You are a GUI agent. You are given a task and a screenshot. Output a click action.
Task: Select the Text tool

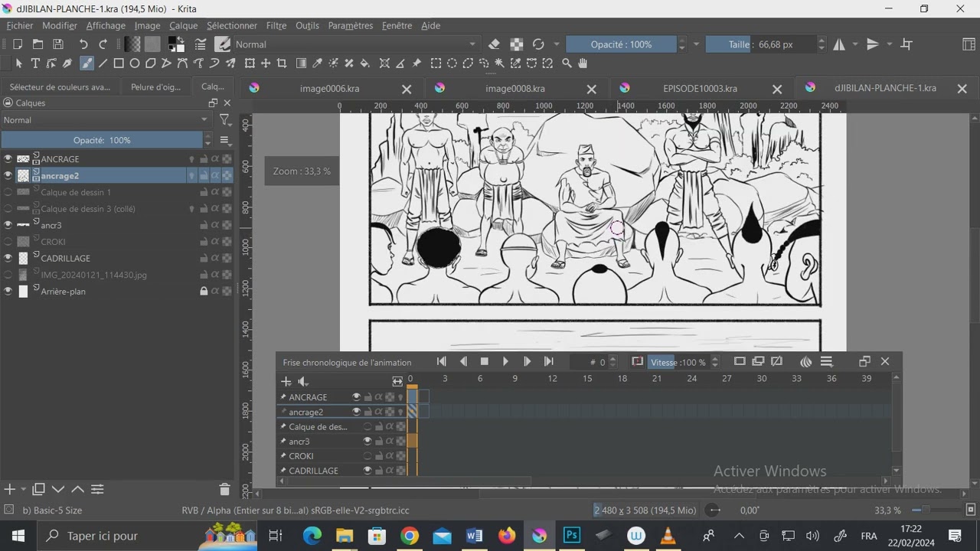coord(35,64)
